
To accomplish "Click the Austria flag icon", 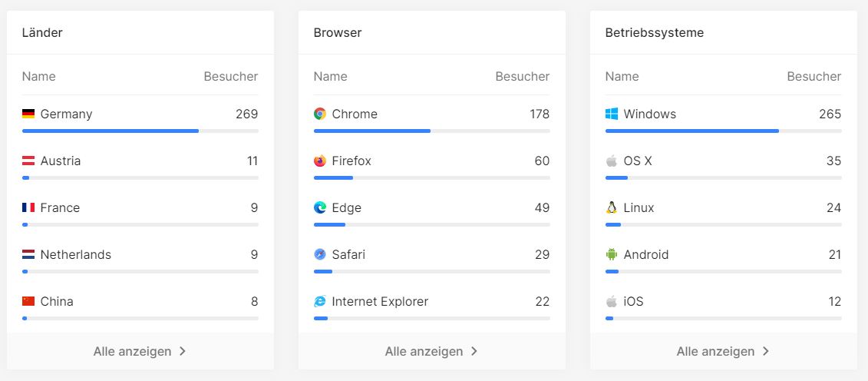I will 28,161.
